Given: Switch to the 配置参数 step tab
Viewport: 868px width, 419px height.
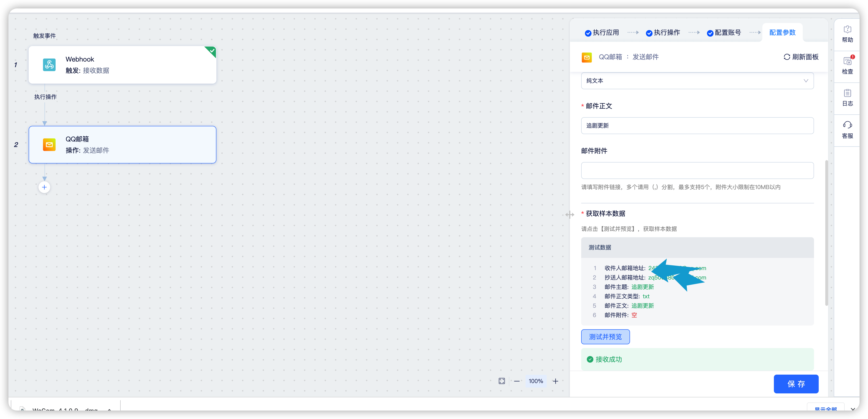Looking at the screenshot, I should (782, 32).
